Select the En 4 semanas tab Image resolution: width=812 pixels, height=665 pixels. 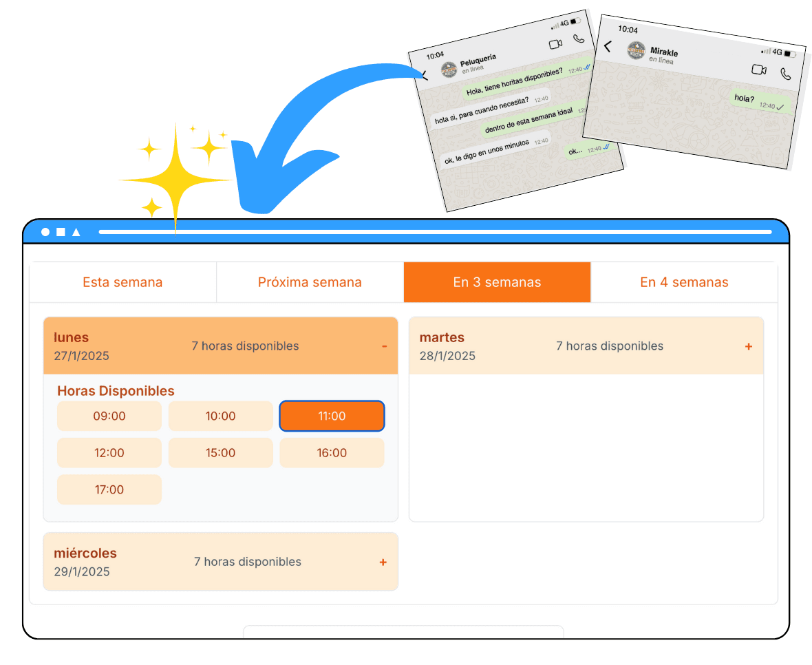coord(684,282)
